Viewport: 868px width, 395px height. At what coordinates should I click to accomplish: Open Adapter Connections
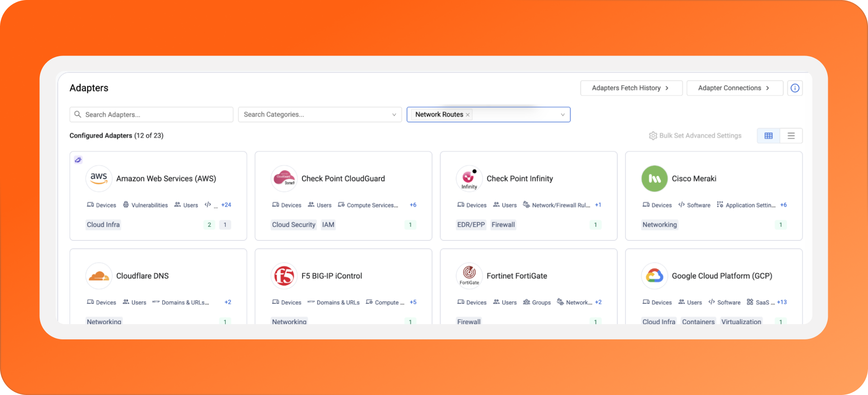click(x=735, y=88)
